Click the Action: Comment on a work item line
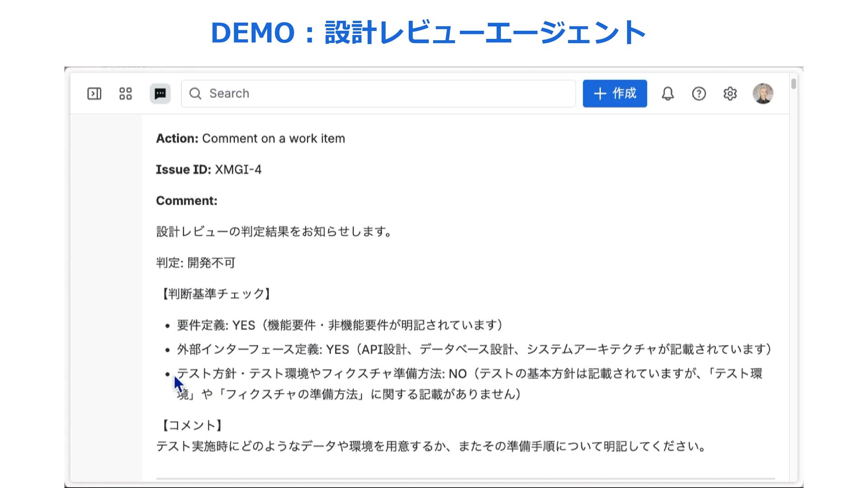868x488 pixels. point(250,138)
